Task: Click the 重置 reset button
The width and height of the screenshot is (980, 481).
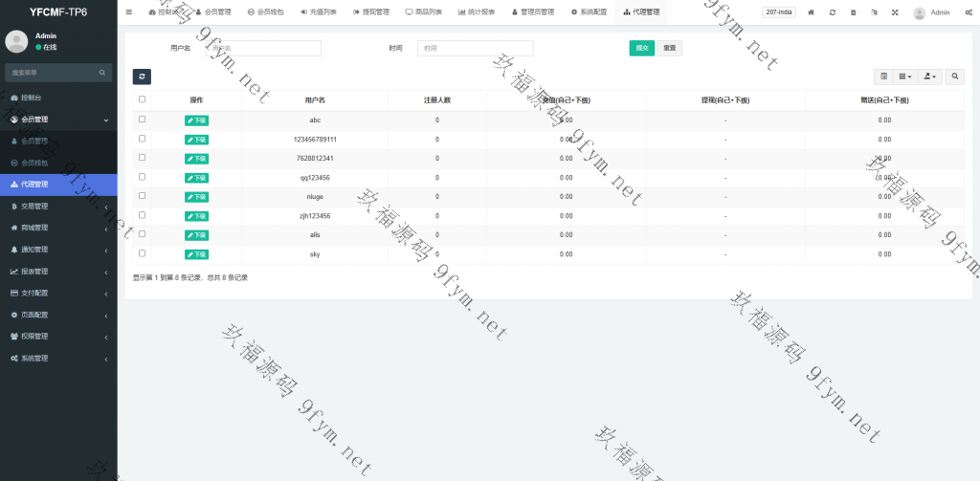Action: click(x=669, y=48)
